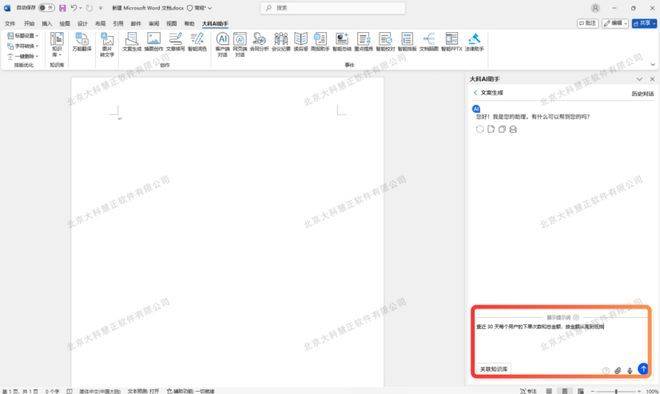The image size is (660, 394).
Task: Click inside the prompt text input area
Action: click(x=562, y=343)
